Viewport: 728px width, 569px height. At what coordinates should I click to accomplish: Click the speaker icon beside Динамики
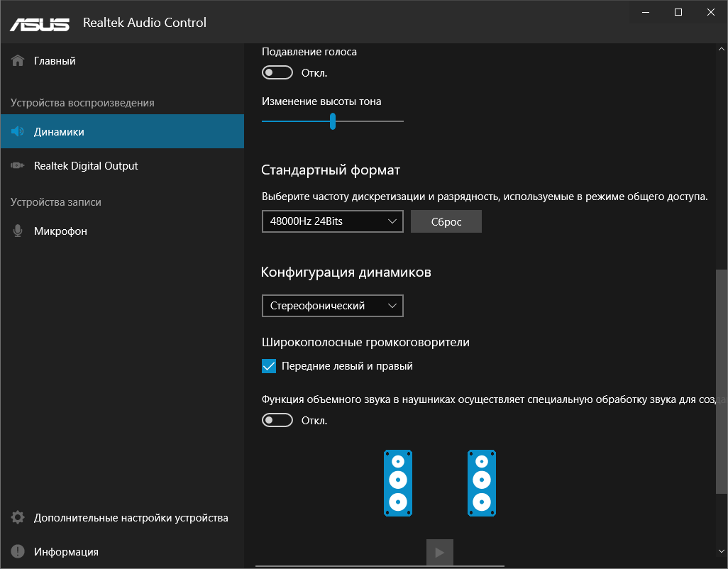(x=18, y=132)
